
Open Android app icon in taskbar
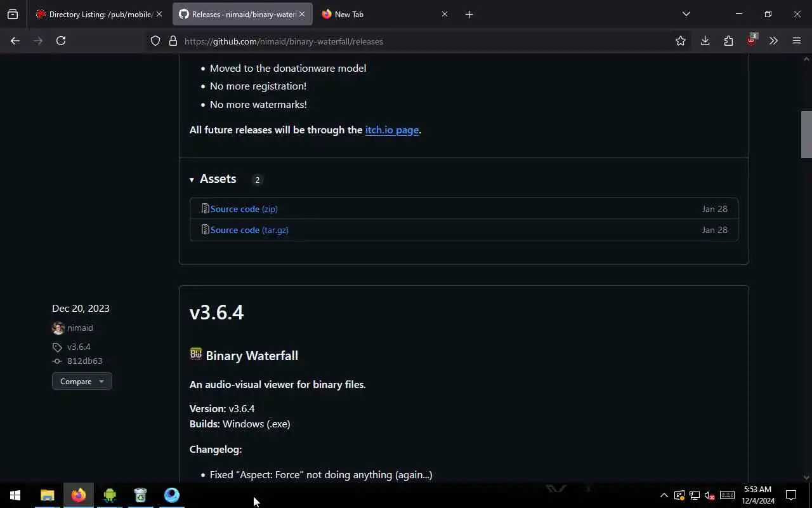110,495
